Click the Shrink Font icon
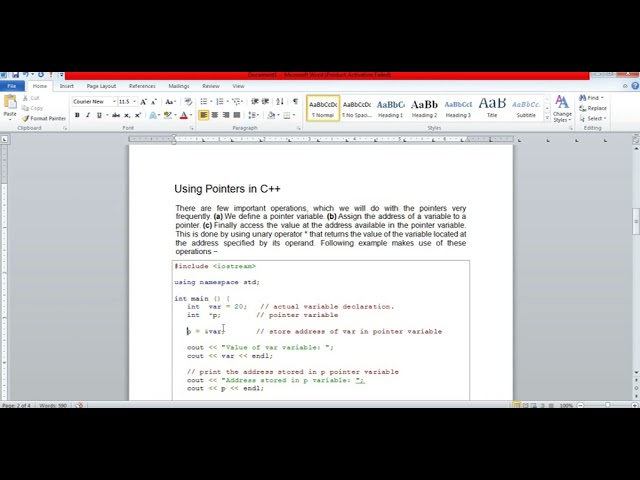This screenshot has height=480, width=640. coord(154,102)
